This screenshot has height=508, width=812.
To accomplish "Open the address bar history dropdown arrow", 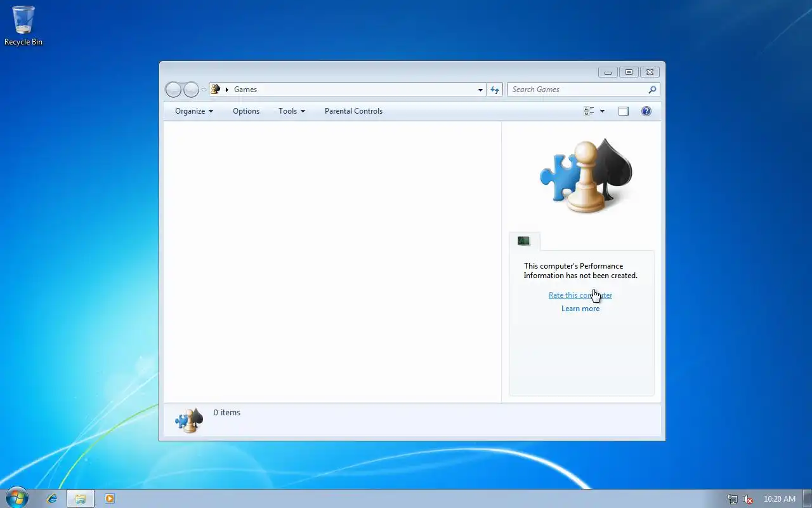I will 480,90.
